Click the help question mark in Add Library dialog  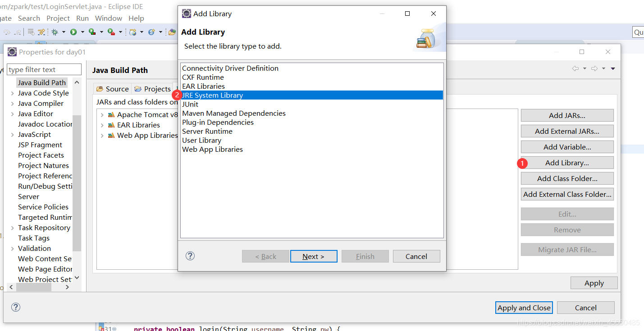point(190,256)
